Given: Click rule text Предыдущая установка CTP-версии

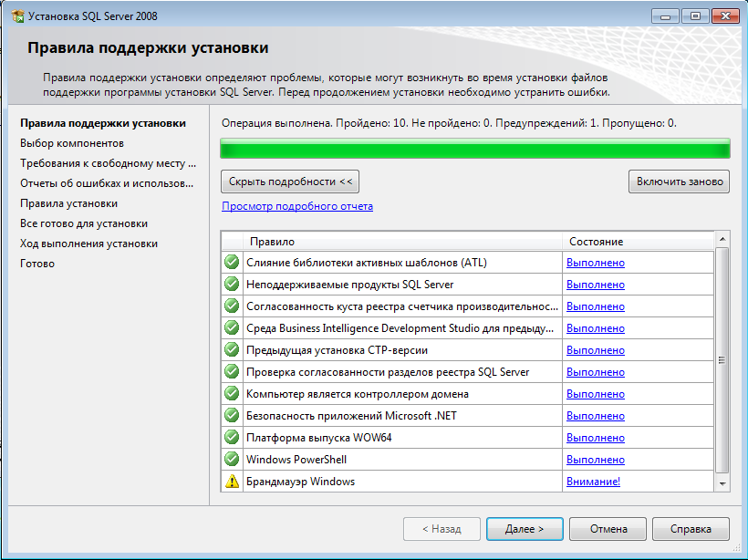Looking at the screenshot, I should click(337, 350).
